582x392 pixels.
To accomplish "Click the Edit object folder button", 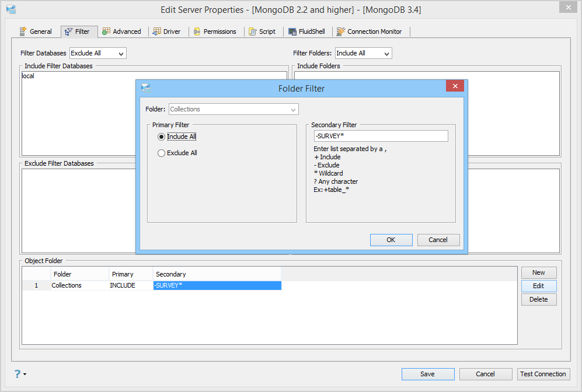I will (x=539, y=286).
